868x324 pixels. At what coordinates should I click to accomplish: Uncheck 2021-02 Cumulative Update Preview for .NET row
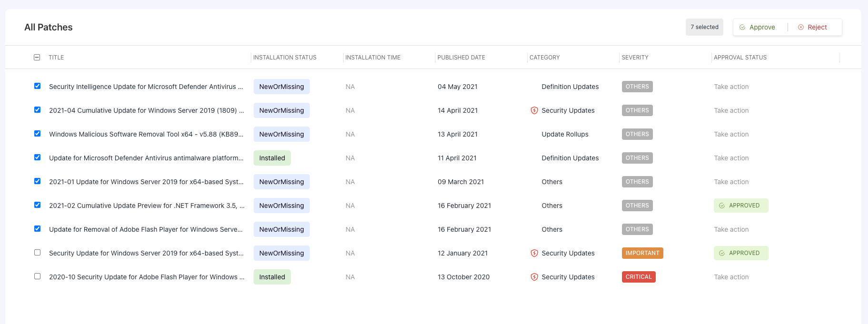[x=37, y=205]
